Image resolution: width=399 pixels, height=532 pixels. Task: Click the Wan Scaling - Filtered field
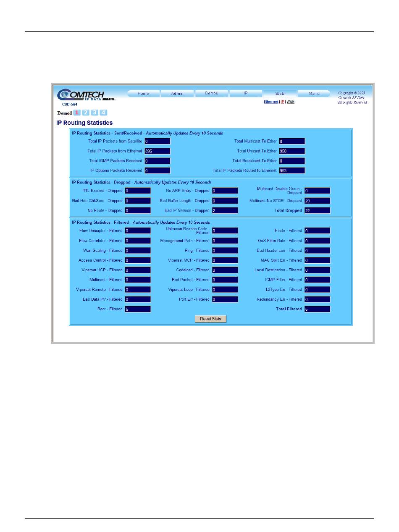tap(138, 251)
